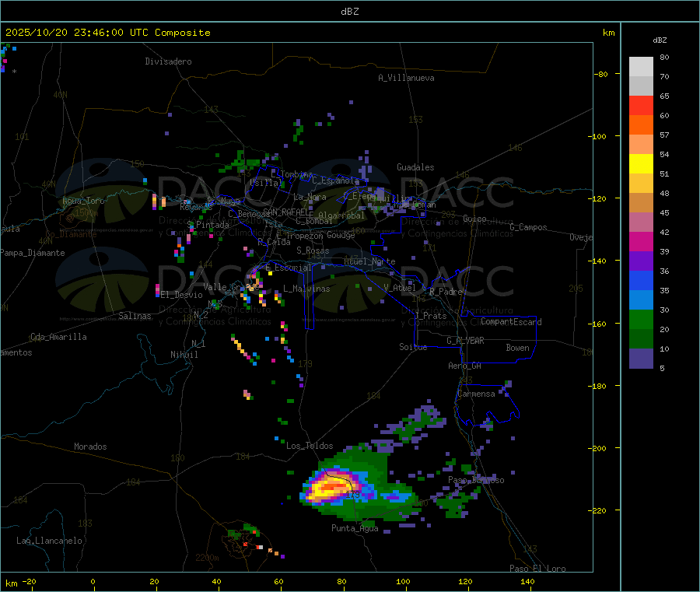700x592 pixels.
Task: Click the Los_Toldos map label
Action: [x=310, y=446]
